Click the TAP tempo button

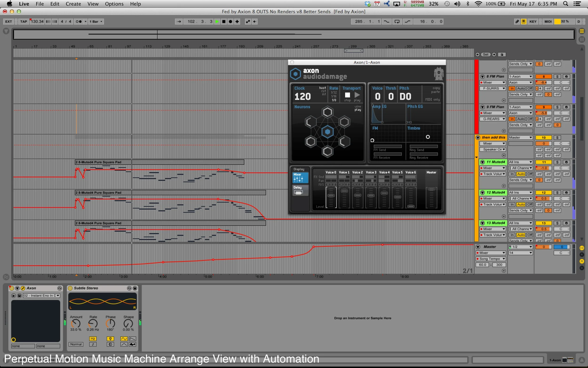[x=24, y=21]
